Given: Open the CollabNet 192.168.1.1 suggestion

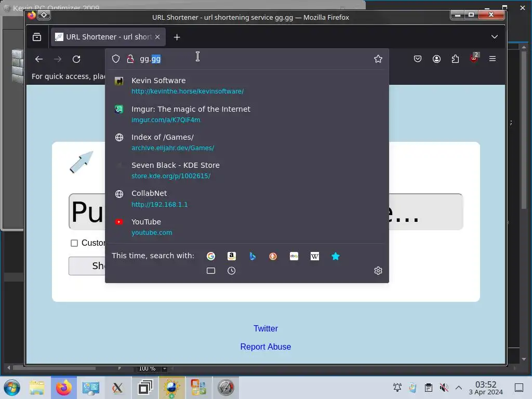Looking at the screenshot, I should pyautogui.click(x=247, y=198).
